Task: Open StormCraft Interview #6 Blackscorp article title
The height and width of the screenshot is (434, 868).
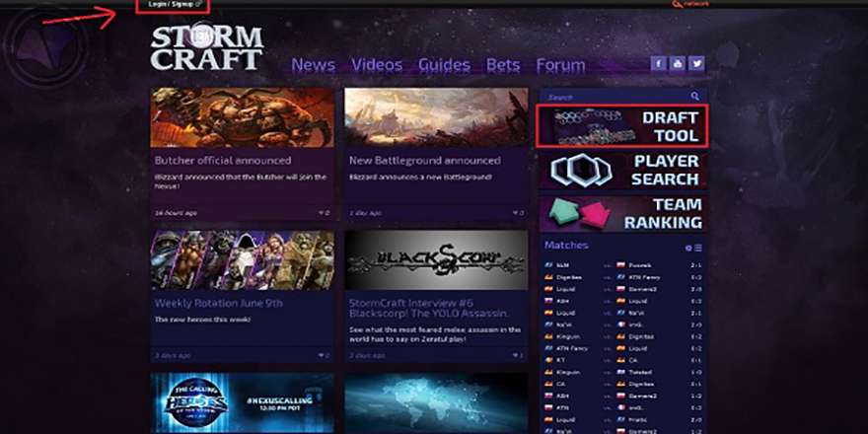Action: click(429, 309)
